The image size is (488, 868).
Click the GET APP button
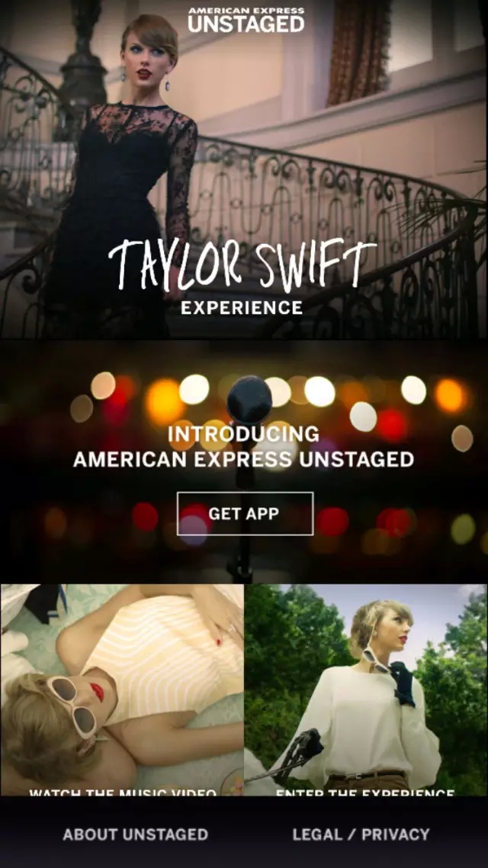(245, 514)
